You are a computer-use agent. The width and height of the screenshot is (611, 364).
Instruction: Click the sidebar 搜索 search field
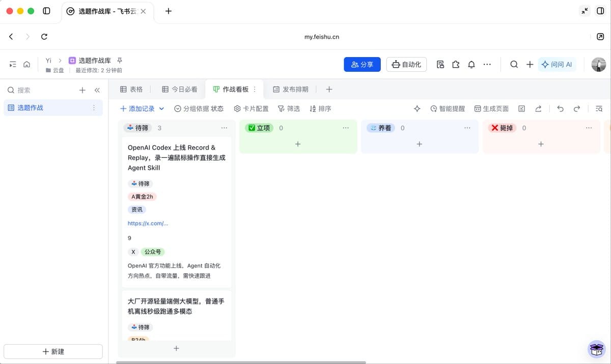(41, 90)
